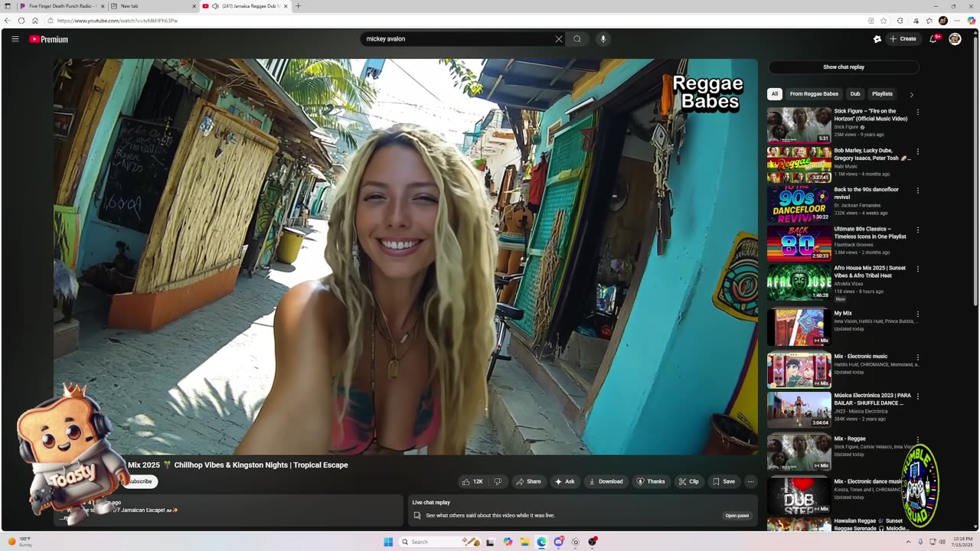Click the Create button
The height and width of the screenshot is (551, 980).
(903, 39)
